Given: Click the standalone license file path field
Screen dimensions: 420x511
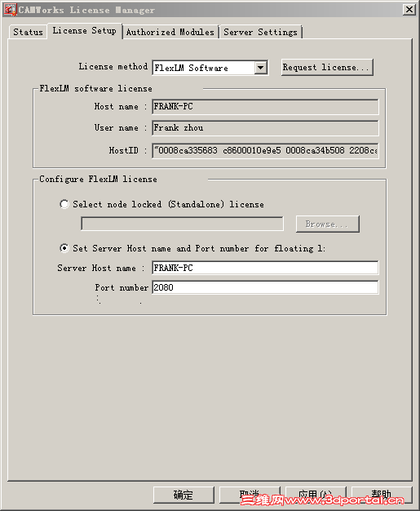Looking at the screenshot, I should 183,224.
